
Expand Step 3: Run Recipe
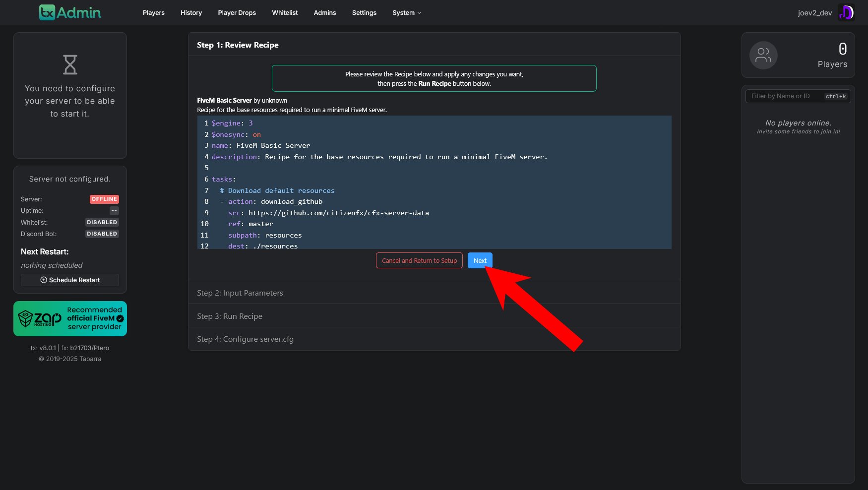click(434, 316)
